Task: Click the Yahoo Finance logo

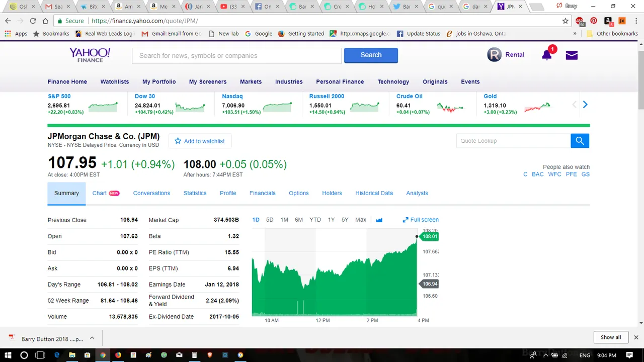Action: tap(90, 55)
